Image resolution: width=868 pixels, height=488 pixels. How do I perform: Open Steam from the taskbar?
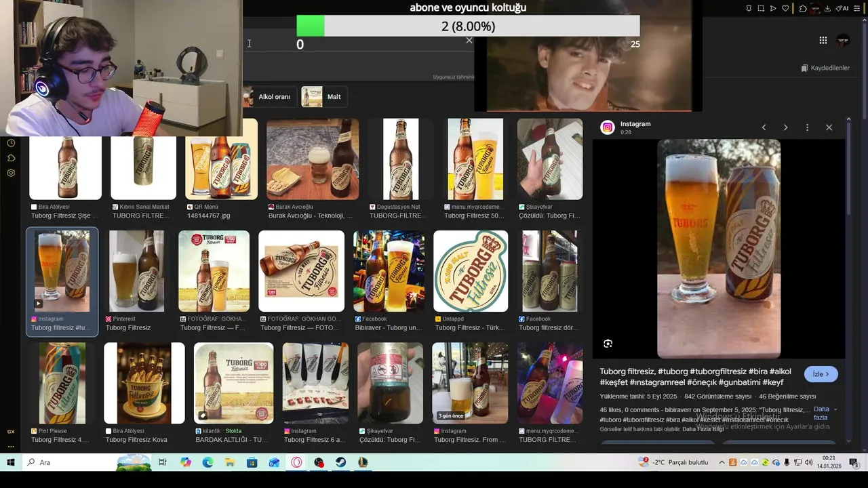coord(340,462)
